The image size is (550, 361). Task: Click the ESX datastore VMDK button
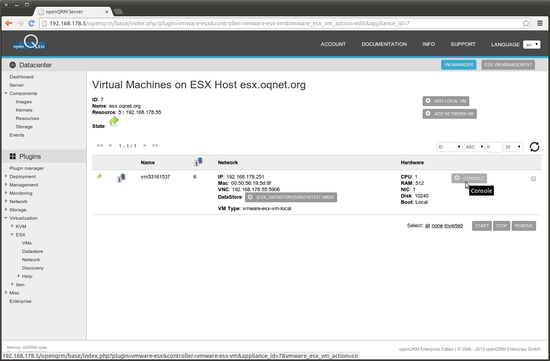pos(291,197)
